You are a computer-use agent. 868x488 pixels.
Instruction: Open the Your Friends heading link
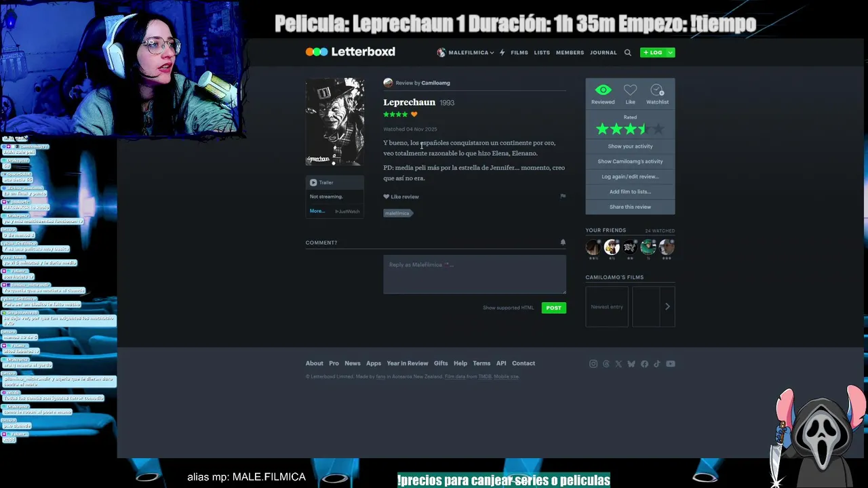(606, 230)
